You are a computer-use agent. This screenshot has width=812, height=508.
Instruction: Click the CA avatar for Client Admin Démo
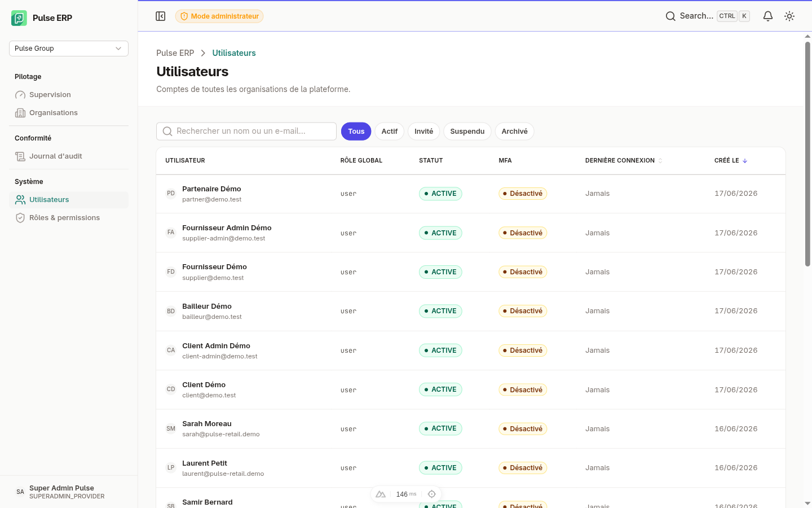pos(171,351)
